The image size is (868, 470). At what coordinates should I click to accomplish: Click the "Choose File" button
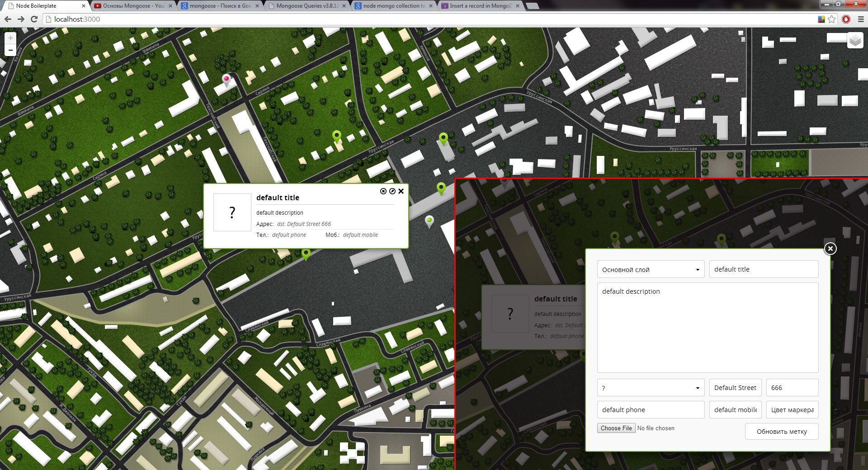(x=616, y=428)
